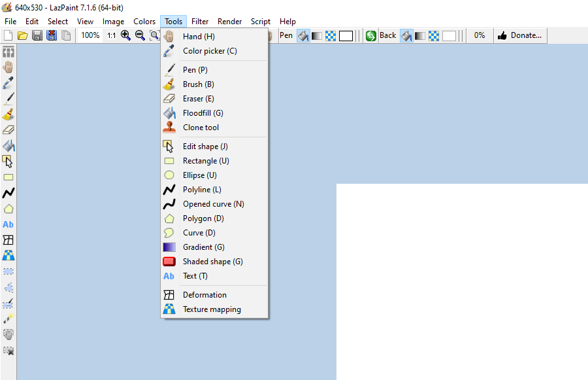Click the zoom-in magnifier on the toolbar
The height and width of the screenshot is (380, 588).
point(125,35)
